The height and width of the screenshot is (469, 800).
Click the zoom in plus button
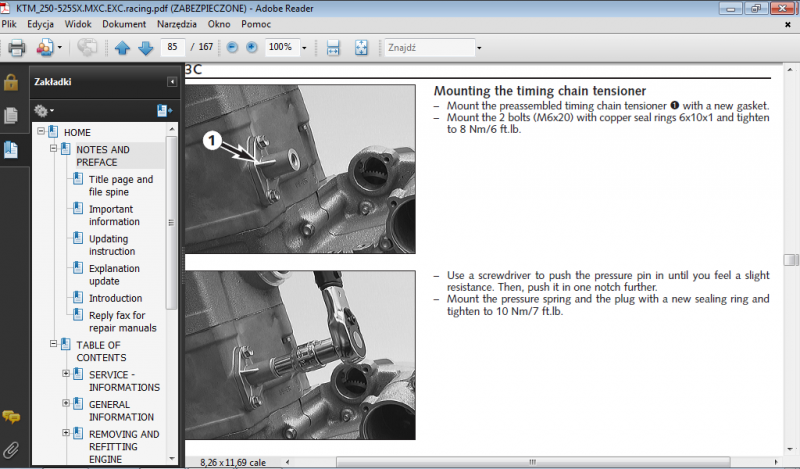[x=252, y=47]
